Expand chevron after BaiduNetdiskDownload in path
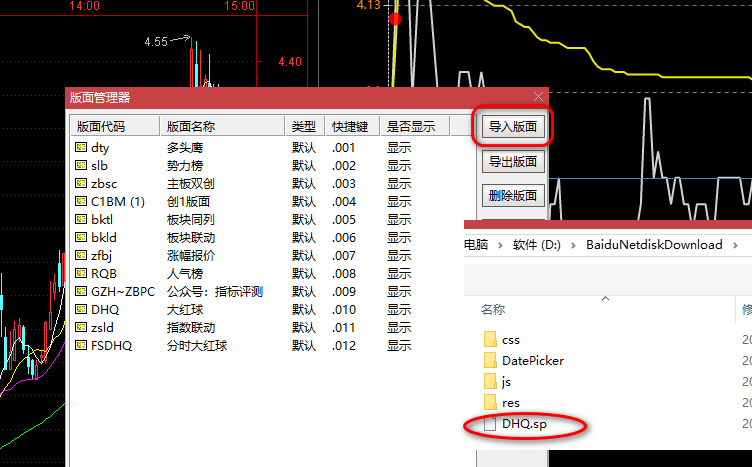The image size is (752, 467). click(x=735, y=245)
